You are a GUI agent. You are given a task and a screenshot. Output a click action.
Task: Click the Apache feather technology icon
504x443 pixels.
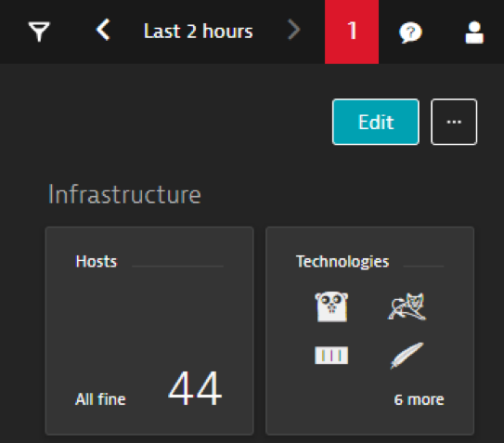407,356
